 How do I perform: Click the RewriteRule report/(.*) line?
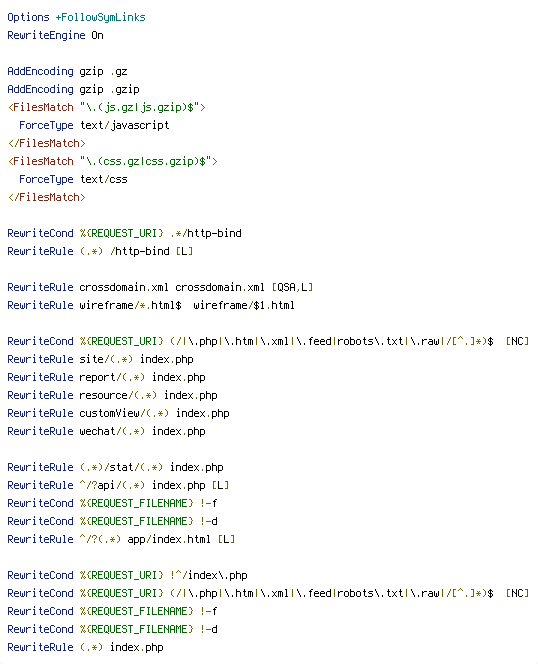click(x=106, y=377)
